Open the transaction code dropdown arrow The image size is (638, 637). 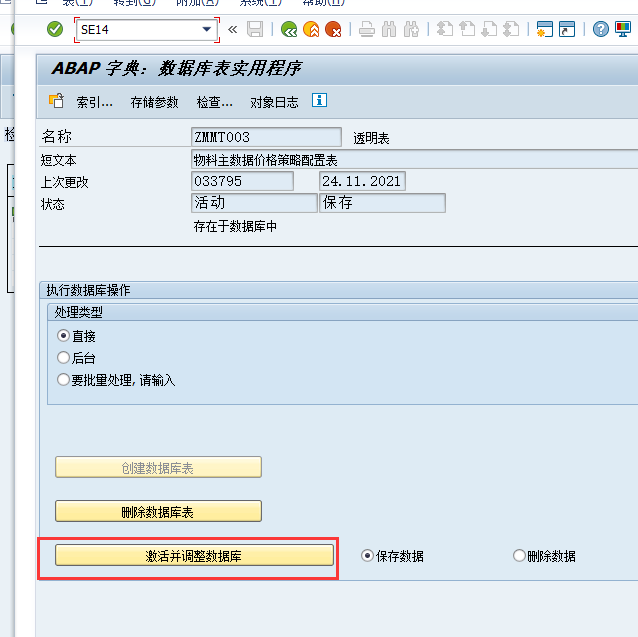208,30
